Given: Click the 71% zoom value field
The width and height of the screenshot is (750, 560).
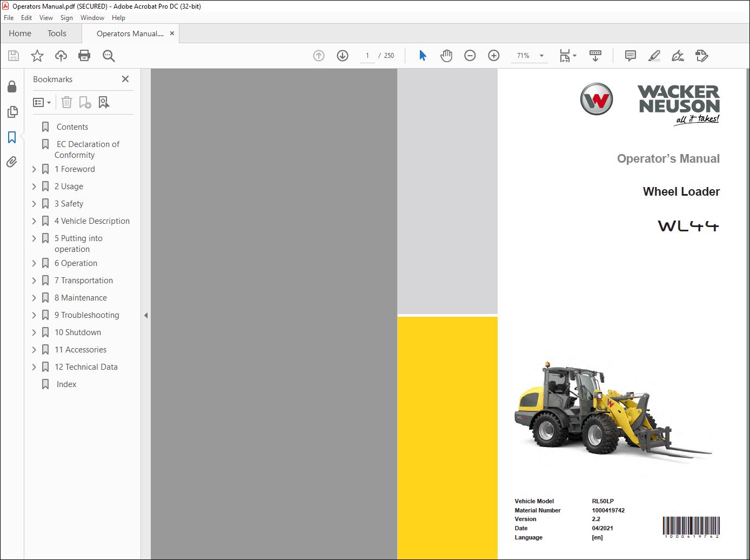Looking at the screenshot, I should (x=523, y=56).
